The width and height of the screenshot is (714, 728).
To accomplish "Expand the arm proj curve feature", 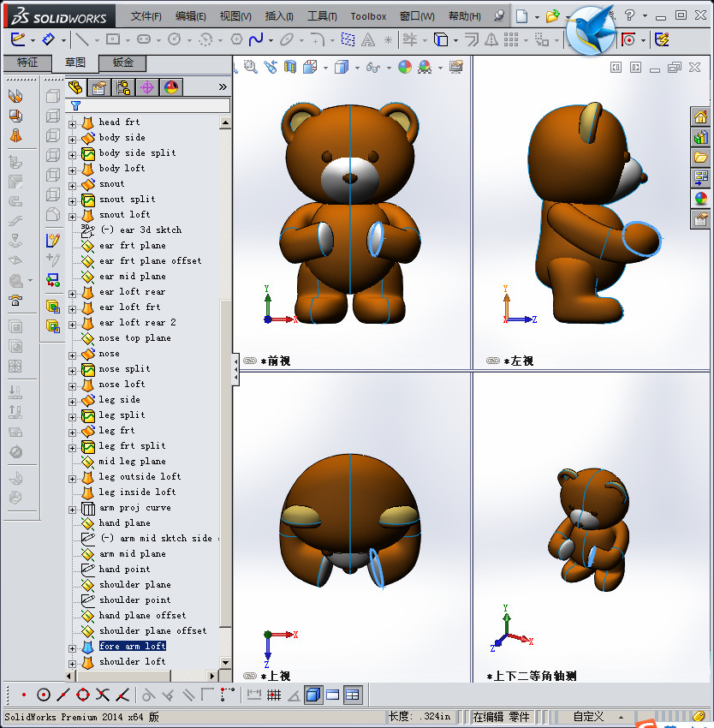I will [x=73, y=510].
